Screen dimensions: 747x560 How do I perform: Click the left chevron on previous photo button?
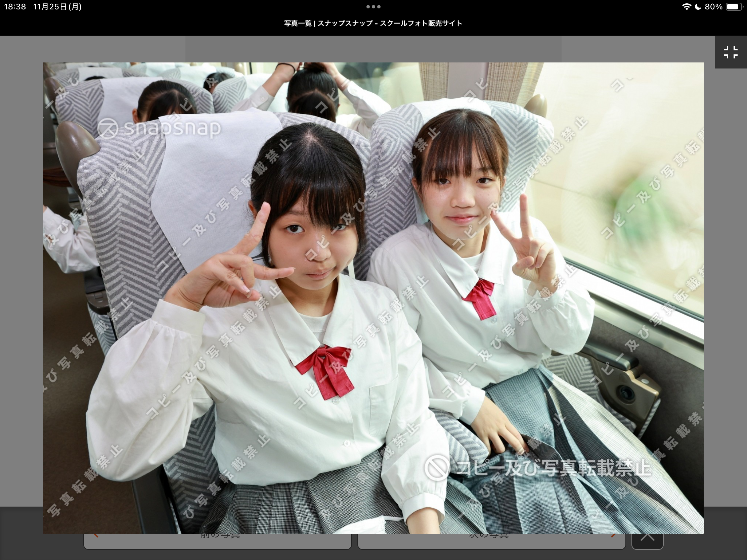pos(96,537)
